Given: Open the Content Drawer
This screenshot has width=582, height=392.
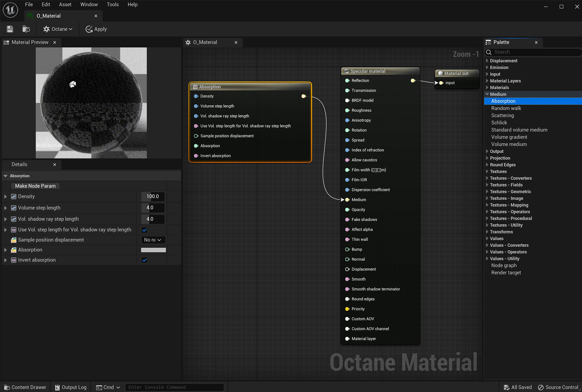Looking at the screenshot, I should coord(25,387).
